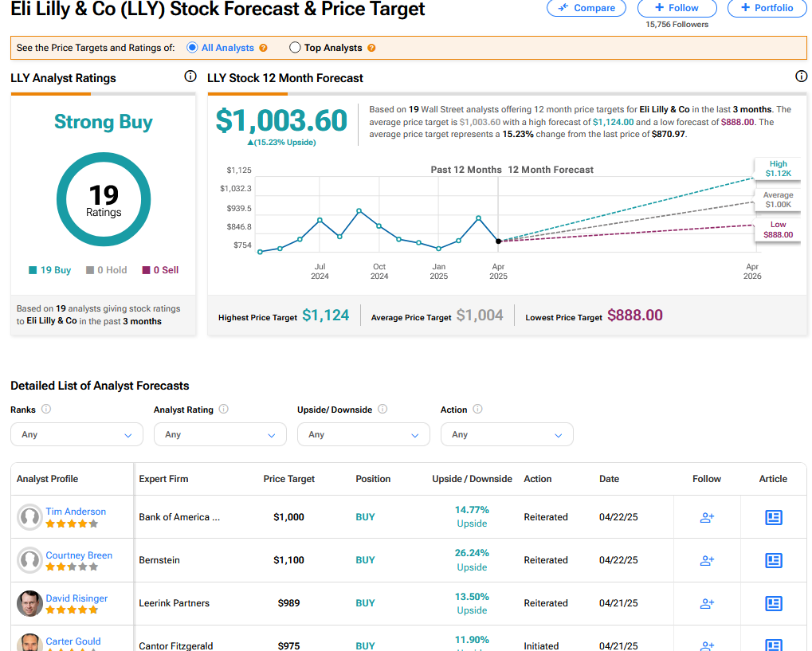Viewport: 812px width, 651px height.
Task: Expand the Action filter dropdown
Action: [507, 434]
